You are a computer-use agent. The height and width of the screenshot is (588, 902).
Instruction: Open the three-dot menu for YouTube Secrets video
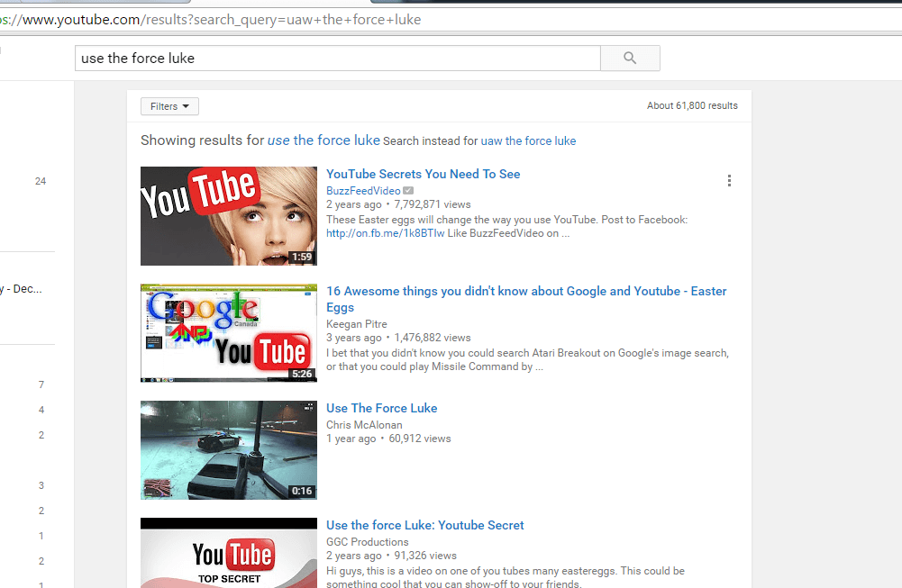pyautogui.click(x=729, y=180)
